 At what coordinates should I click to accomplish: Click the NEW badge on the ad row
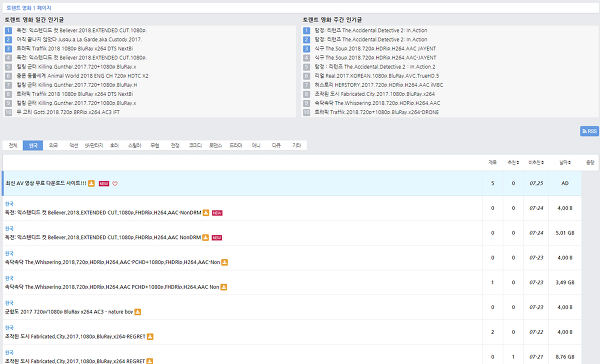click(x=104, y=184)
